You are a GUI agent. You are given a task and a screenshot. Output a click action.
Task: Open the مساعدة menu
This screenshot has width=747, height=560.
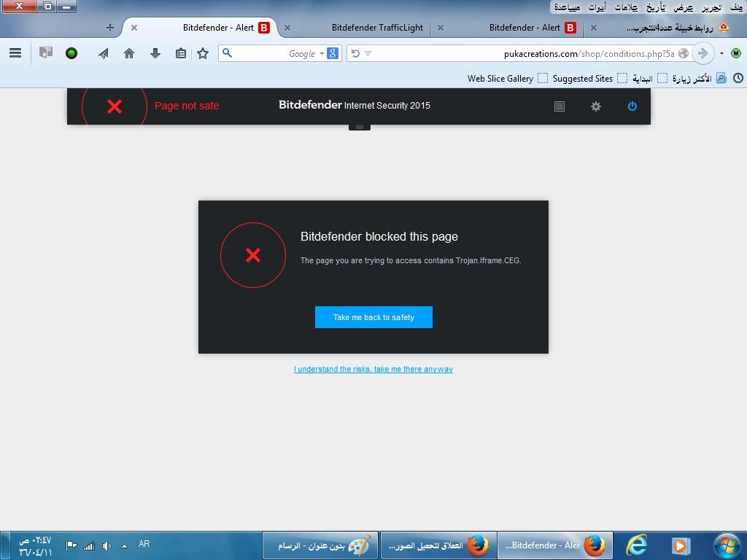coord(567,7)
